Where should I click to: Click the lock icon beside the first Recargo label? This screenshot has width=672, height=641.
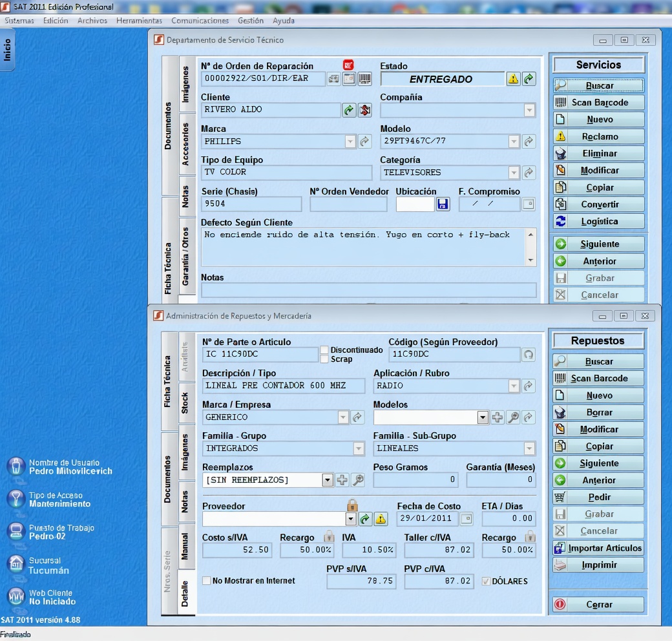pyautogui.click(x=329, y=536)
